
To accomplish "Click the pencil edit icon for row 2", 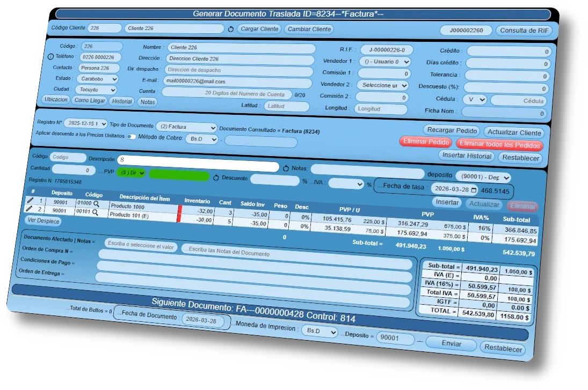I will [30, 209].
